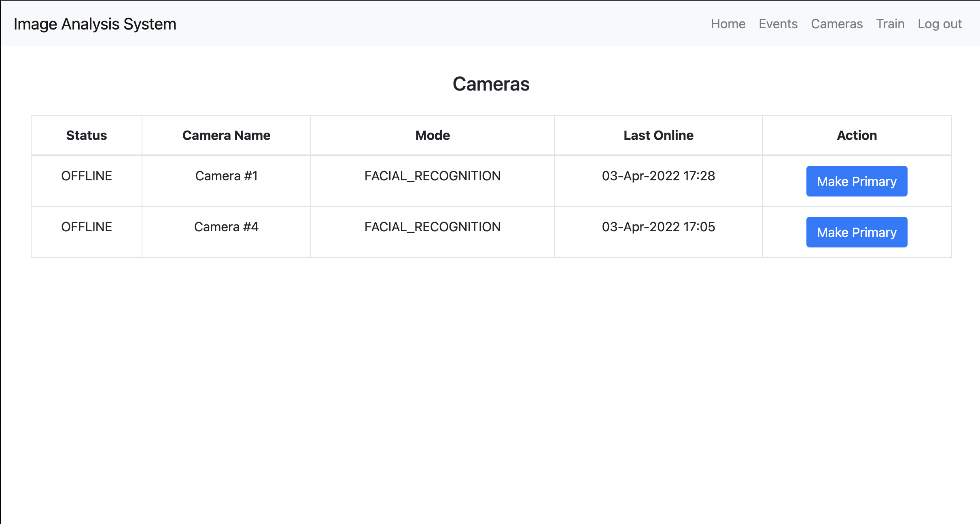This screenshot has height=524, width=980.
Task: Click the 03-Apr-2022 17:05 timestamp
Action: [x=658, y=227]
